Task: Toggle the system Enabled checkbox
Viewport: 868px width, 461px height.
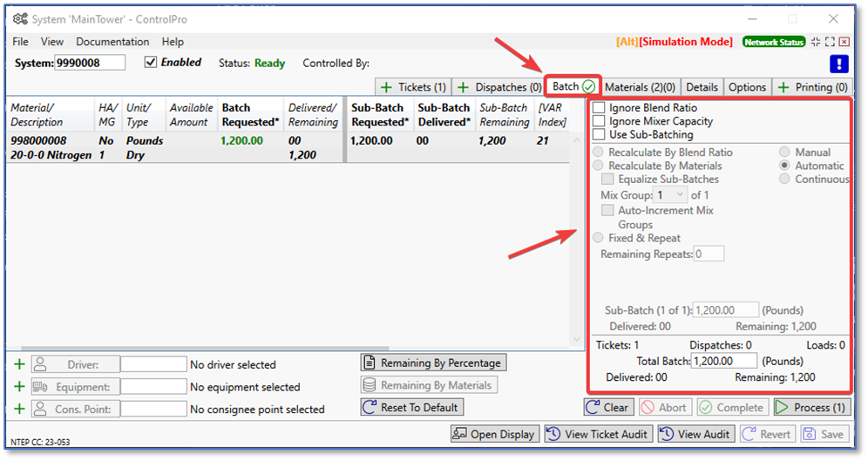Action: (x=151, y=63)
